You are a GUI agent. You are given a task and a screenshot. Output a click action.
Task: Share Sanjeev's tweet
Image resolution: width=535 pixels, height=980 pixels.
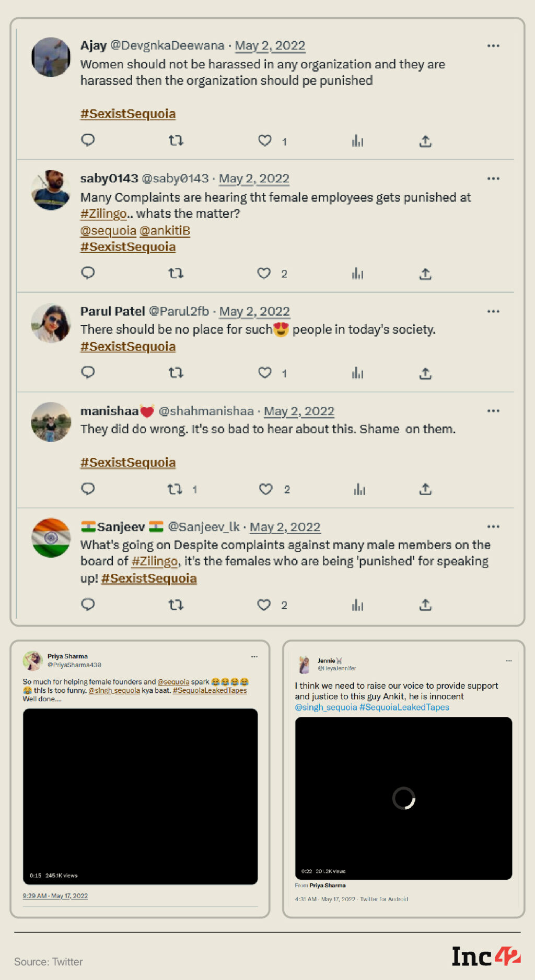(425, 605)
